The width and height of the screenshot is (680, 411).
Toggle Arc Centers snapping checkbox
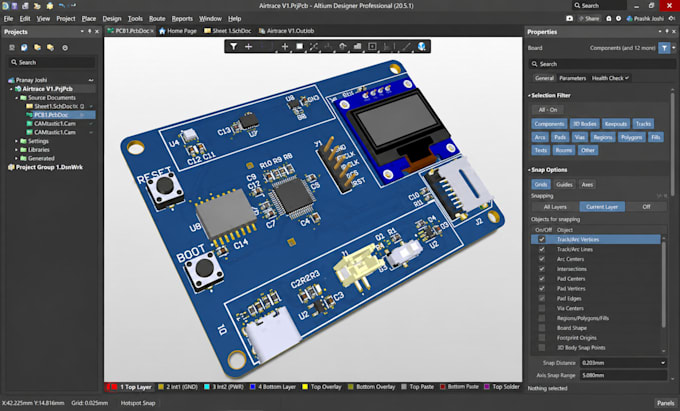coord(541,259)
